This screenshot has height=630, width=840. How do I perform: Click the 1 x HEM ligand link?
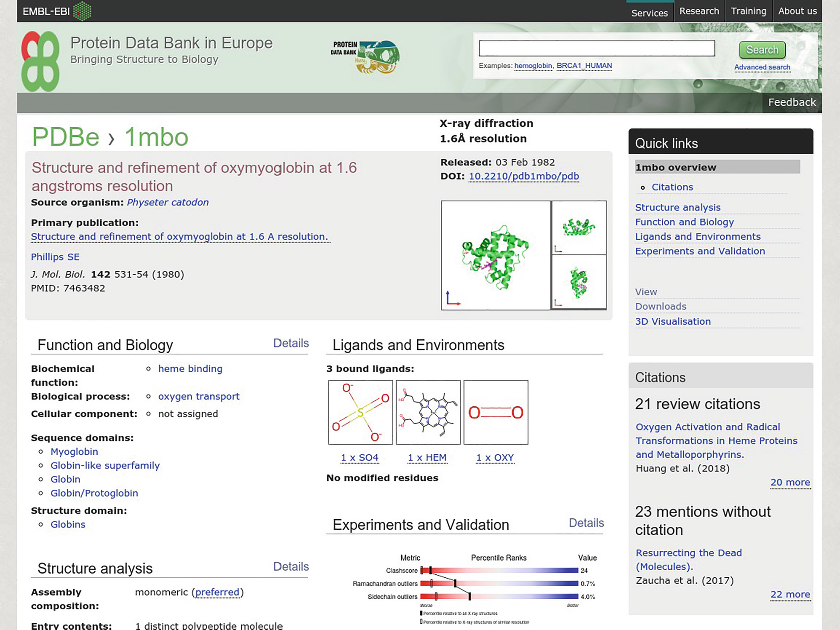point(427,458)
